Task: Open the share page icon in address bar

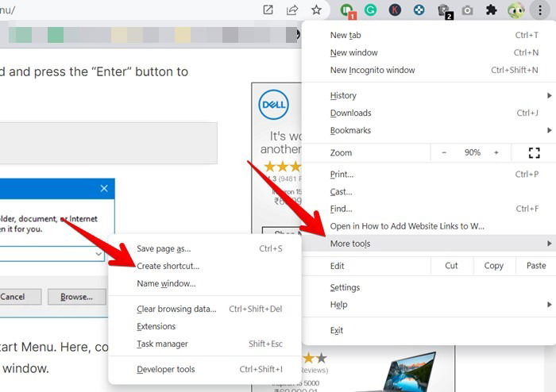Action: [292, 10]
